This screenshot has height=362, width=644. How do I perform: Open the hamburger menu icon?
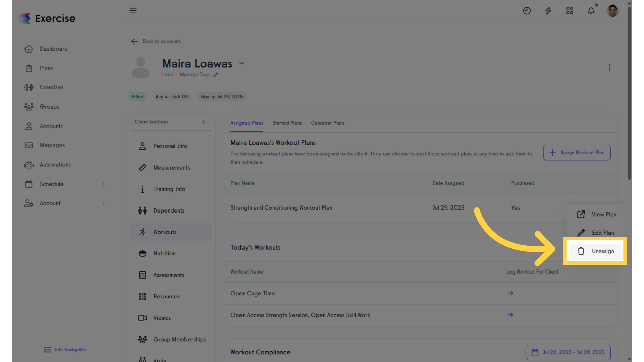(133, 11)
